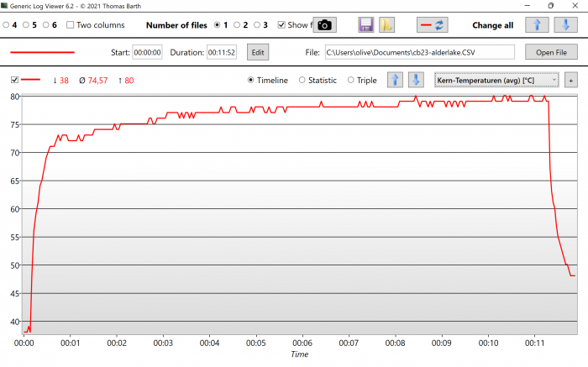Click the up arrow beside Triple option
Screen dimensions: 588x367
395,80
